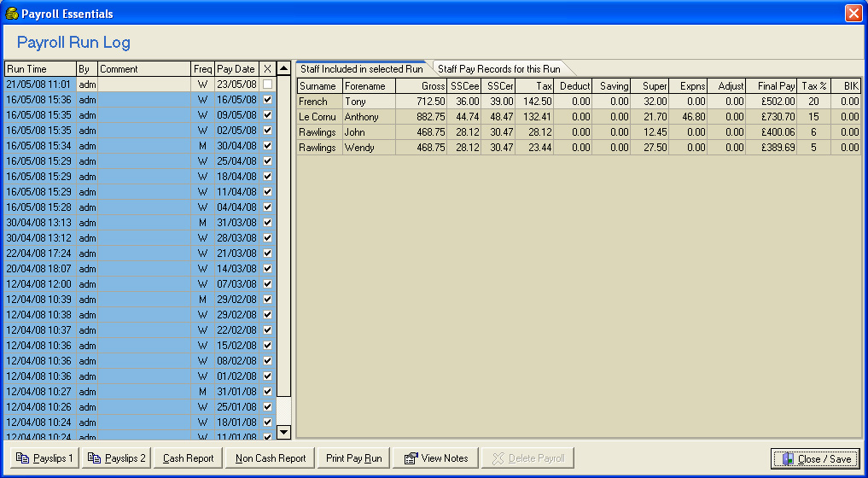Switch to Staff Pay Records for this Run tab

(498, 69)
